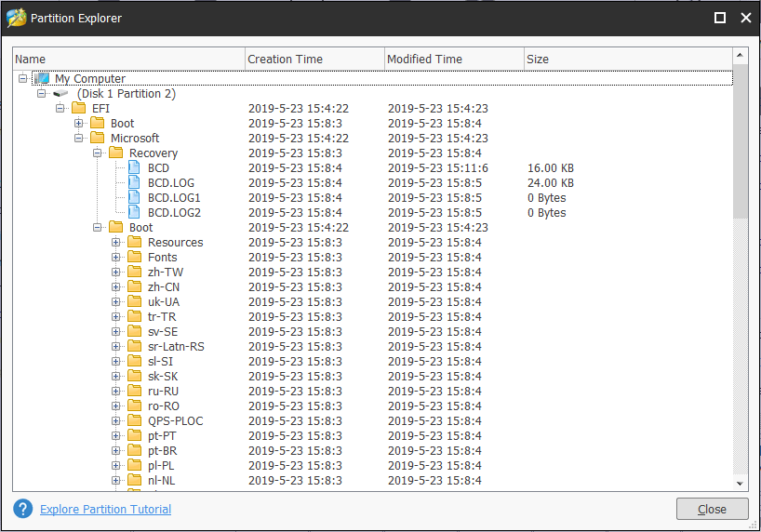The width and height of the screenshot is (761, 532).
Task: Click the BCD.LOG2 file icon
Action: [134, 212]
